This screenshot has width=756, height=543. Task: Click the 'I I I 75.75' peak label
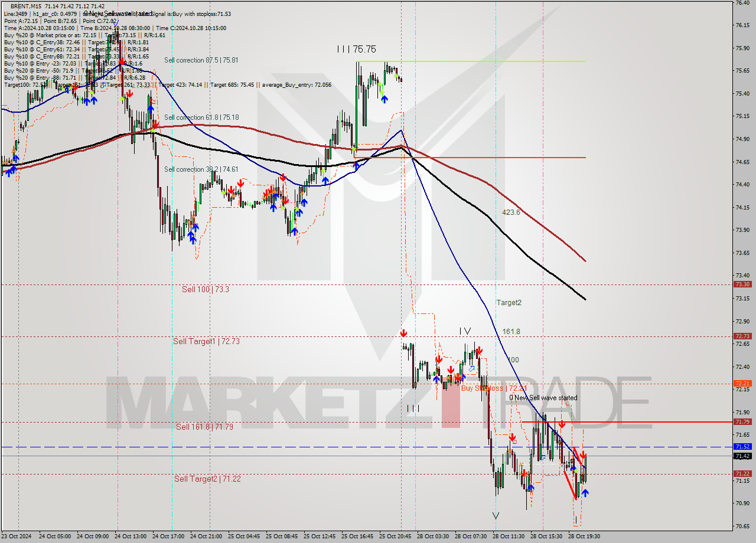click(x=356, y=50)
